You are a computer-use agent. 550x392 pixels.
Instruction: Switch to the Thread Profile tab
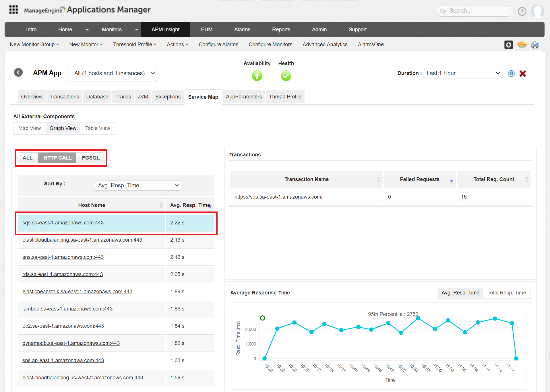[x=285, y=97]
